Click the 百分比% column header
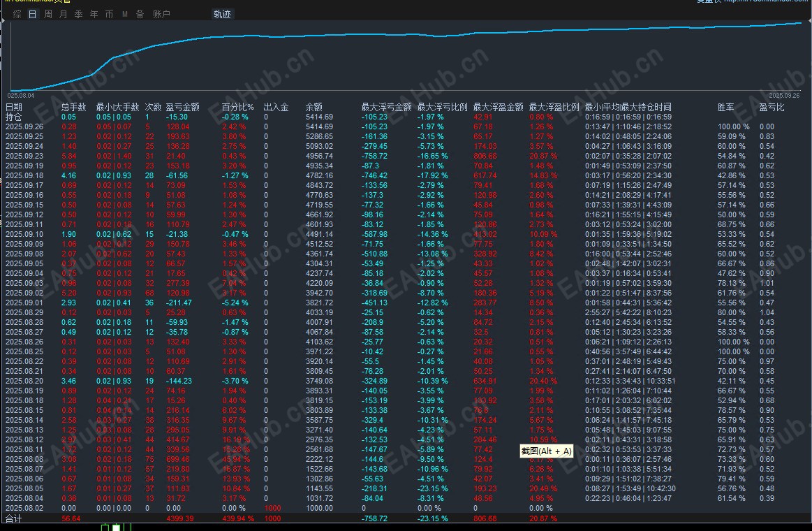 (x=237, y=107)
